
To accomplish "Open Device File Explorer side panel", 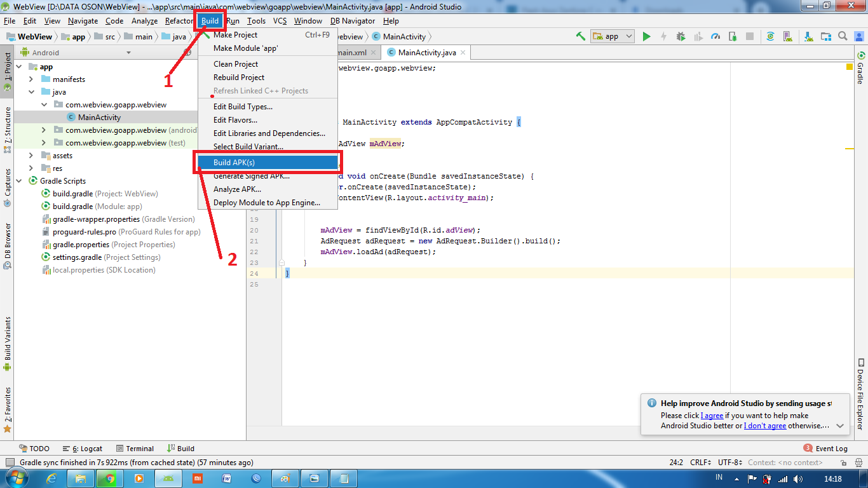I will (861, 394).
